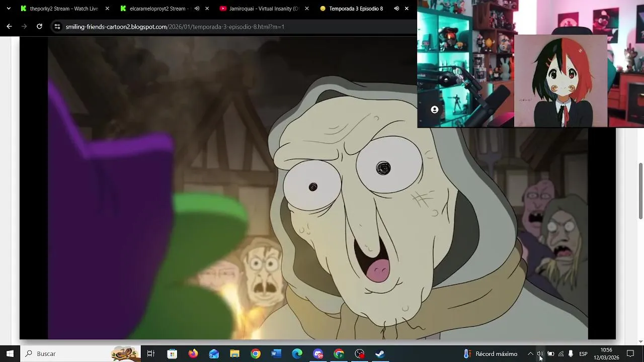Click the picture-in-picture stream overlay

(530, 64)
